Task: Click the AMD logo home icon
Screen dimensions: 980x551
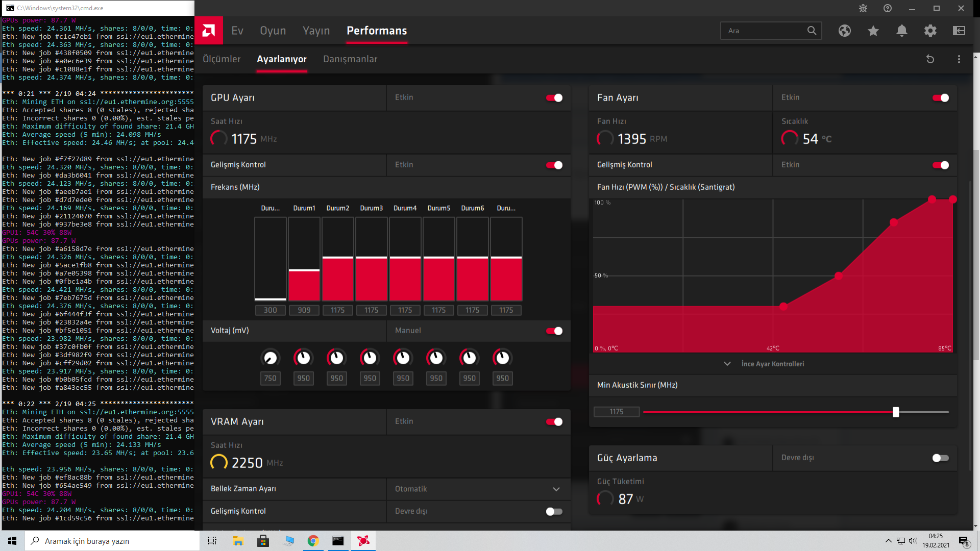Action: click(209, 31)
